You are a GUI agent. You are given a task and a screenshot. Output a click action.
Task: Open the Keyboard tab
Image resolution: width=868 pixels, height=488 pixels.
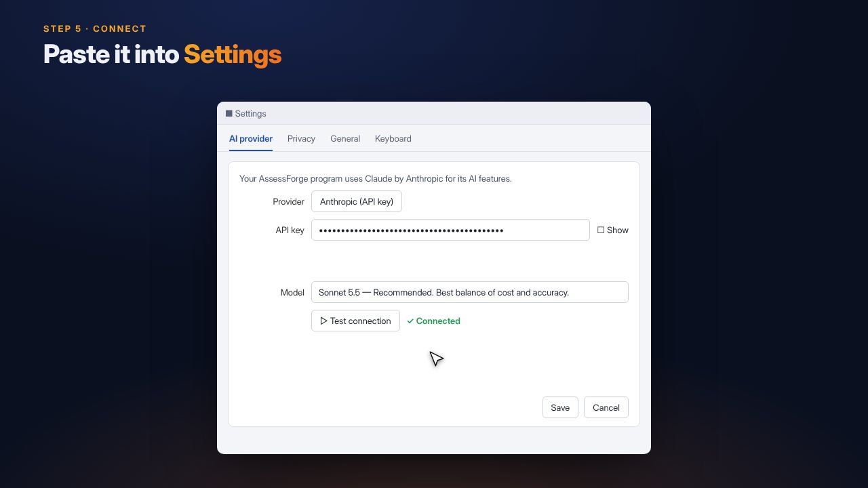[x=393, y=138]
